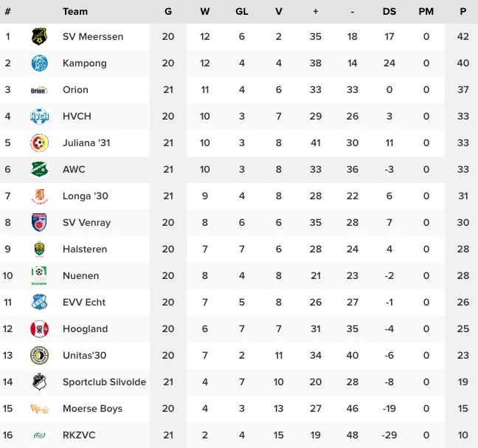
Task: Click the Hoogland red-white emblem
Action: [39, 329]
